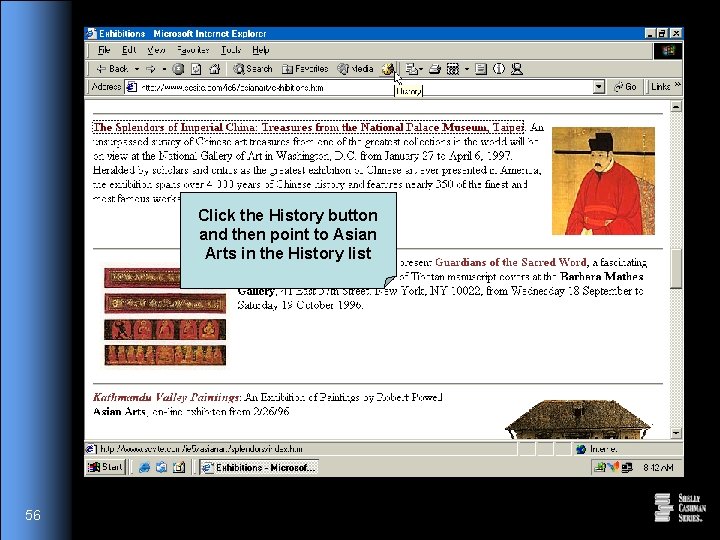Click the Back arrow button
Screen dimensions: 720x540
[x=112, y=69]
